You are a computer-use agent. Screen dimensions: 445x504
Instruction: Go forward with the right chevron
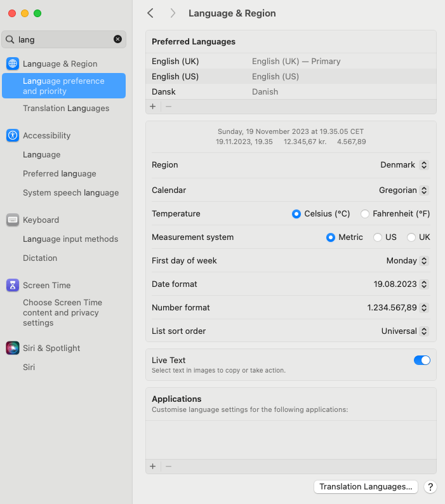coord(173,13)
